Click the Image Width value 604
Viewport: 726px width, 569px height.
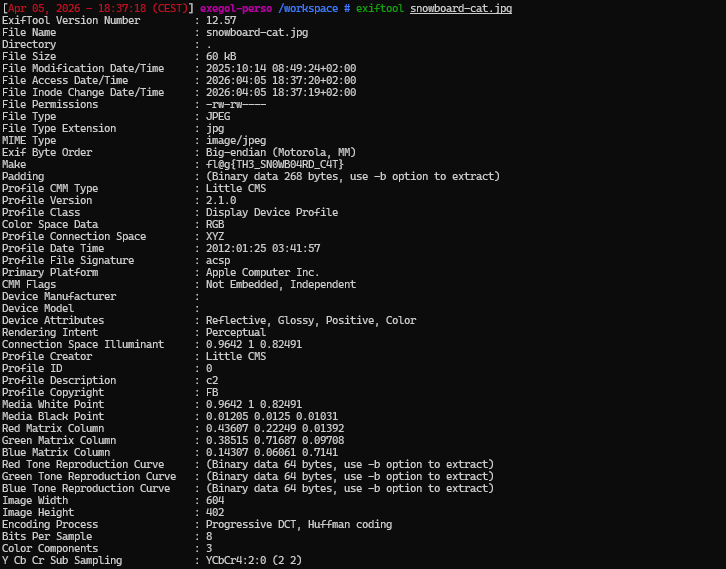[215, 500]
